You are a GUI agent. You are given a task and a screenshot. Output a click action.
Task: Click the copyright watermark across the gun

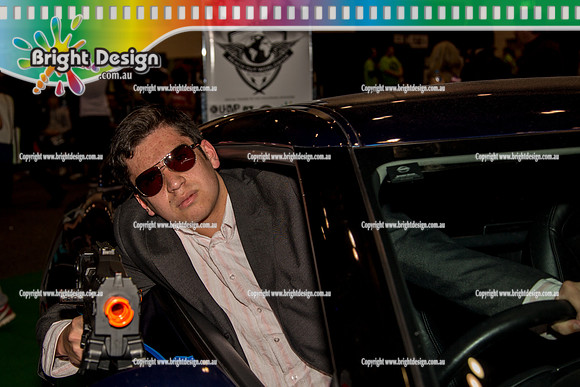point(61,293)
